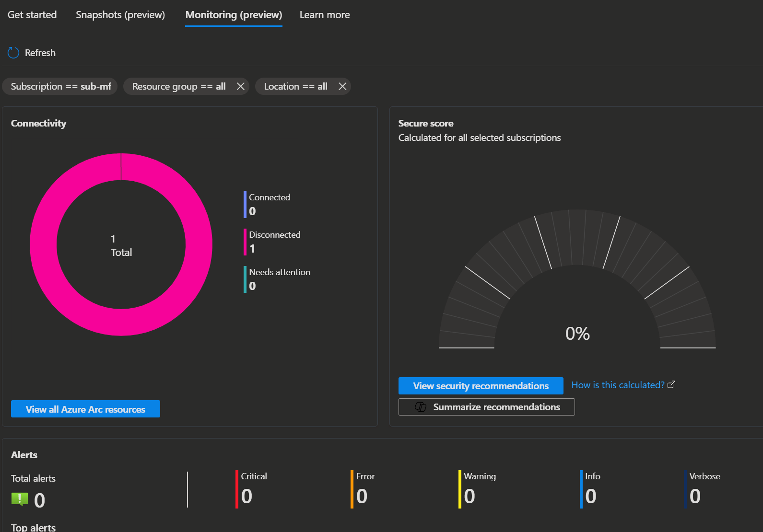This screenshot has height=532, width=763.
Task: Click View all Azure Arc resources button
Action: click(x=85, y=409)
